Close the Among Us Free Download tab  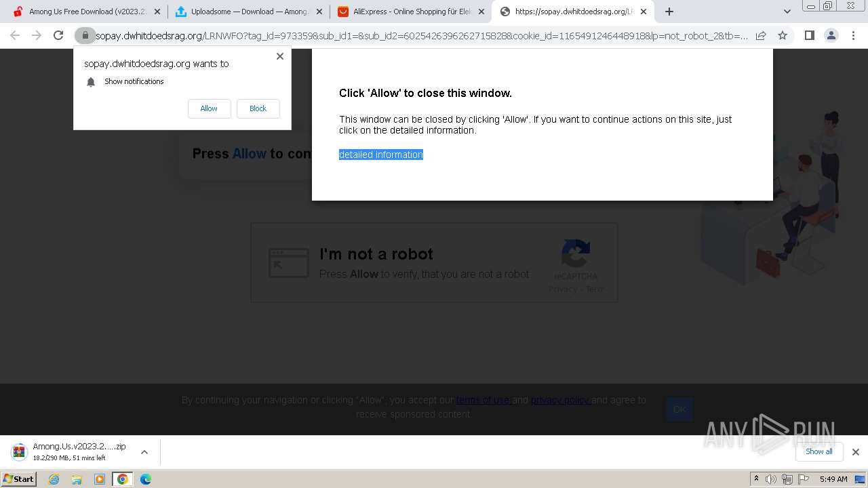pyautogui.click(x=157, y=12)
